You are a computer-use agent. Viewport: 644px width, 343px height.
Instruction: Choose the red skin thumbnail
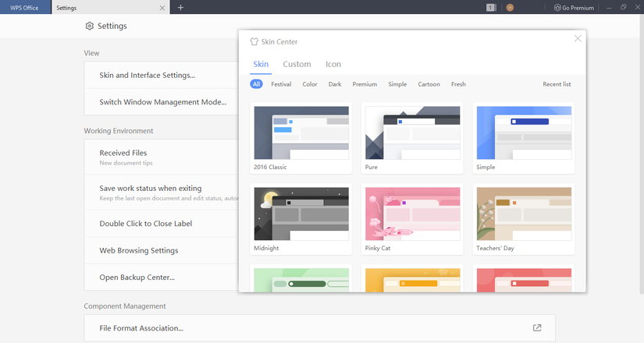[x=524, y=280]
